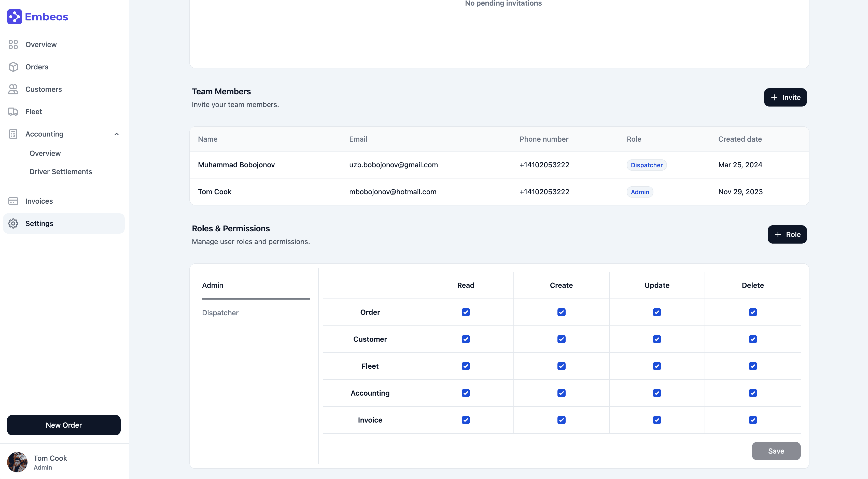This screenshot has width=868, height=479.
Task: Click Tom Cook profile avatar
Action: 17,462
